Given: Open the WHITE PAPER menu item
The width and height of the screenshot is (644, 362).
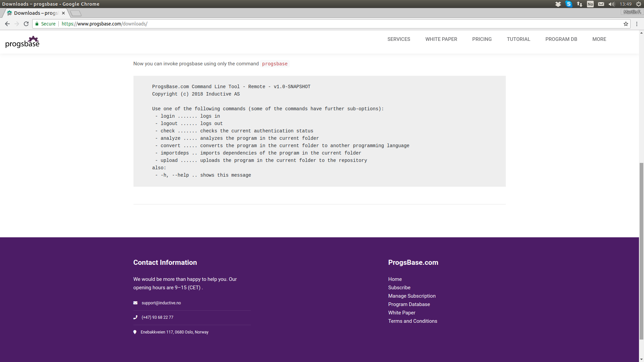Looking at the screenshot, I should (441, 39).
